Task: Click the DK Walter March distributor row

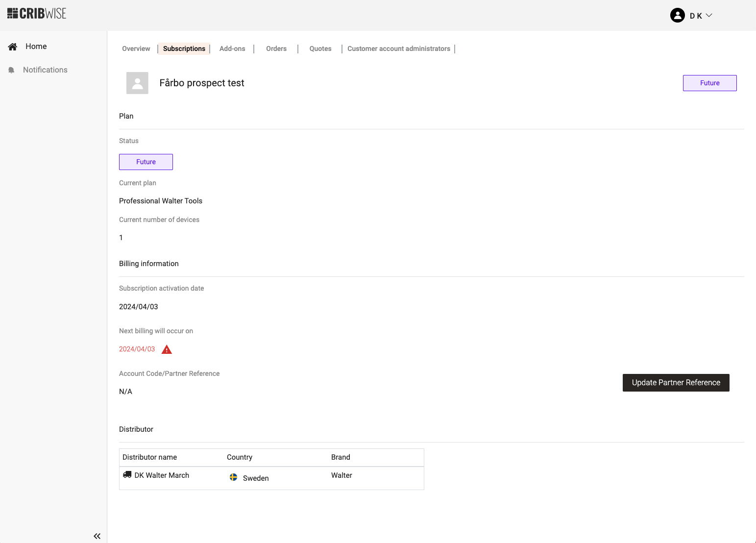Action: (162, 475)
